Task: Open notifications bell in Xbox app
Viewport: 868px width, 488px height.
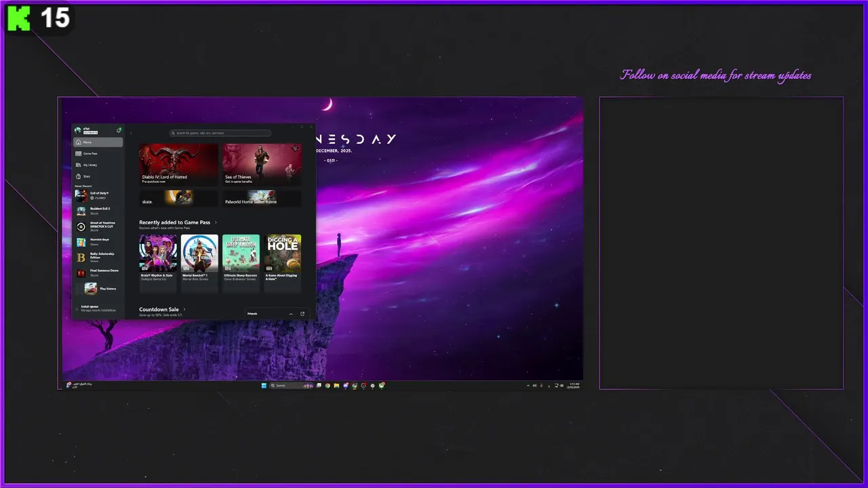Action: pos(119,130)
